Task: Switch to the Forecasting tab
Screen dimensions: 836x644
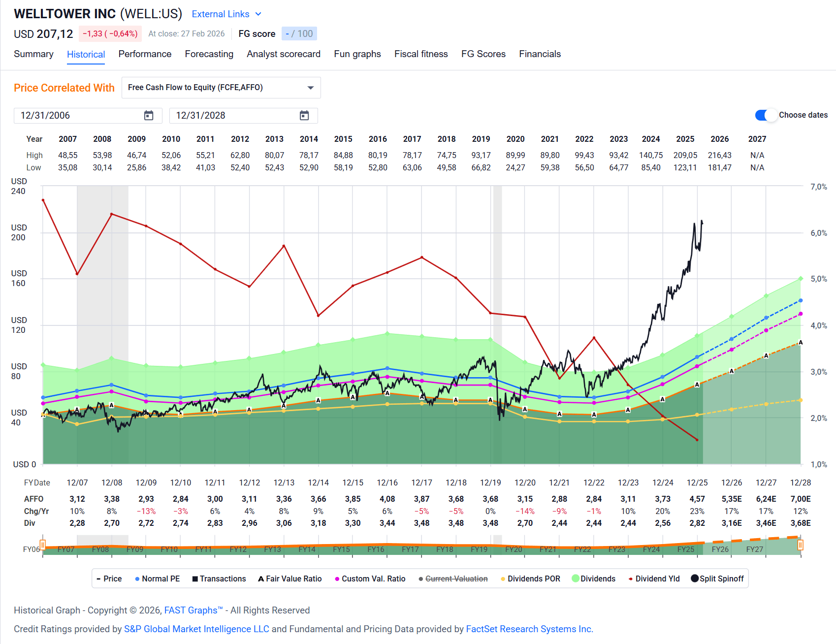Action: 209,54
